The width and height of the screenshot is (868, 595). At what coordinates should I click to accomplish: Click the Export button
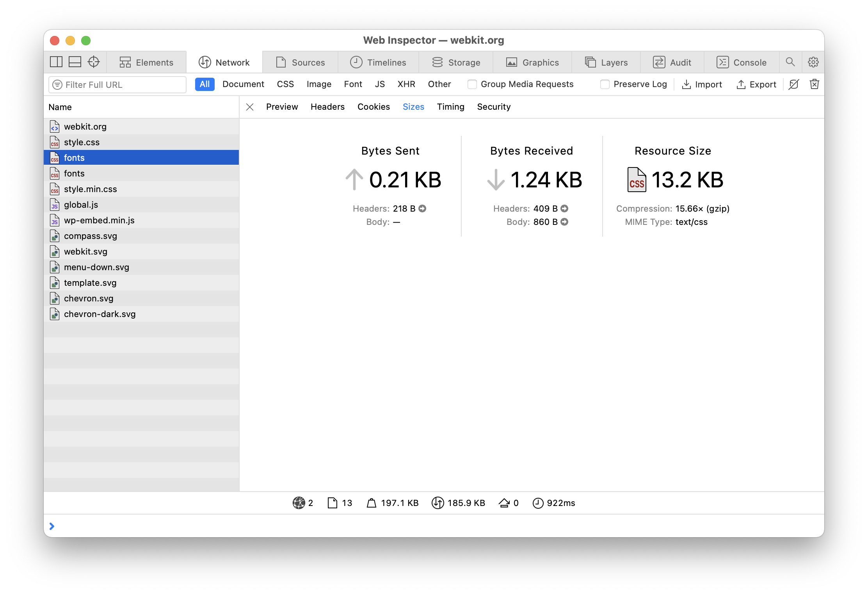tap(756, 85)
